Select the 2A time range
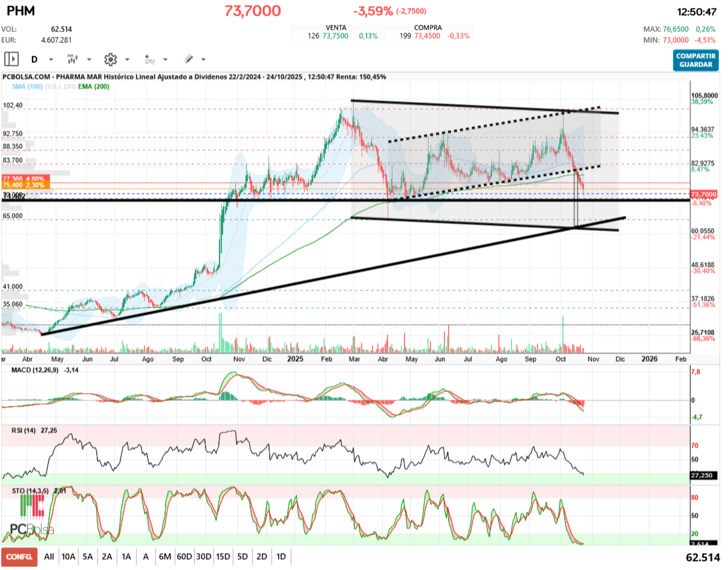Viewport: 728px width, 570px height. [x=107, y=556]
